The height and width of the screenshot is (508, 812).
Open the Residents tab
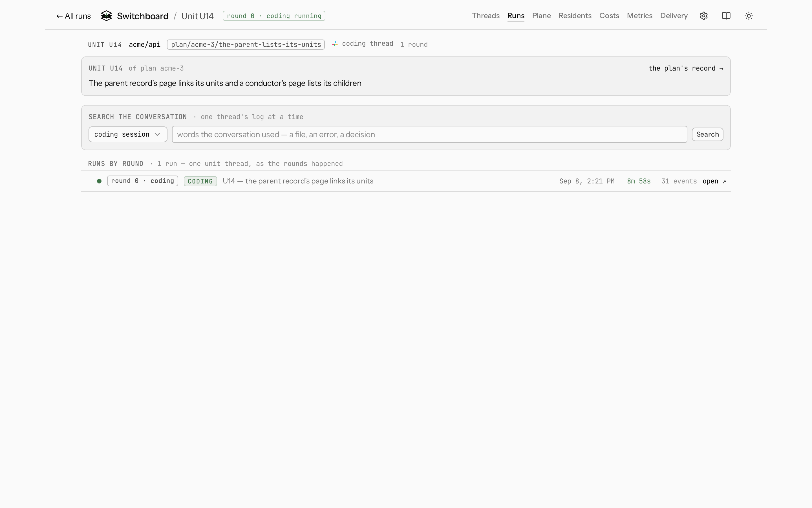pos(575,16)
